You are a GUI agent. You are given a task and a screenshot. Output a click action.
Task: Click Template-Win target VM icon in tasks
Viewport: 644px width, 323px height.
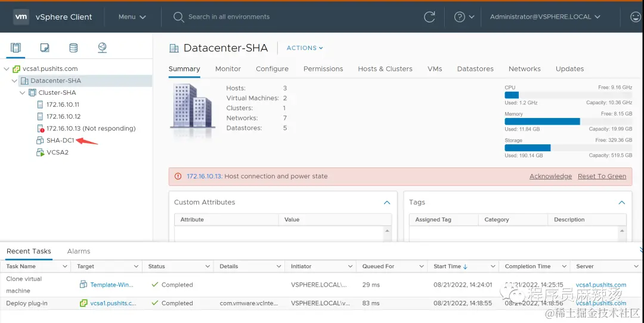point(83,284)
